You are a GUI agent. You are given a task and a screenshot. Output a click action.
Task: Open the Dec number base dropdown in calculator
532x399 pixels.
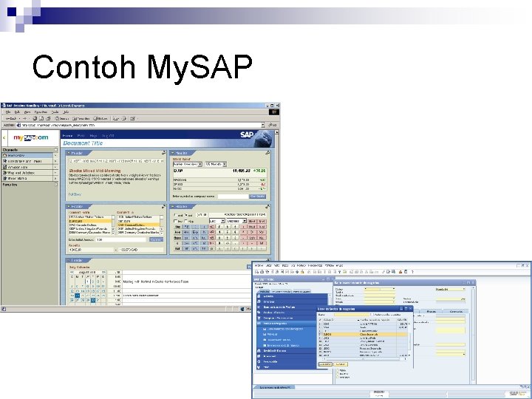click(217, 221)
